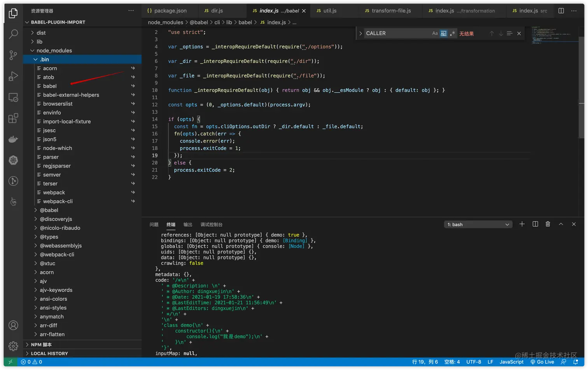Close the find widget
Screen dimensions: 588x370
coord(519,33)
